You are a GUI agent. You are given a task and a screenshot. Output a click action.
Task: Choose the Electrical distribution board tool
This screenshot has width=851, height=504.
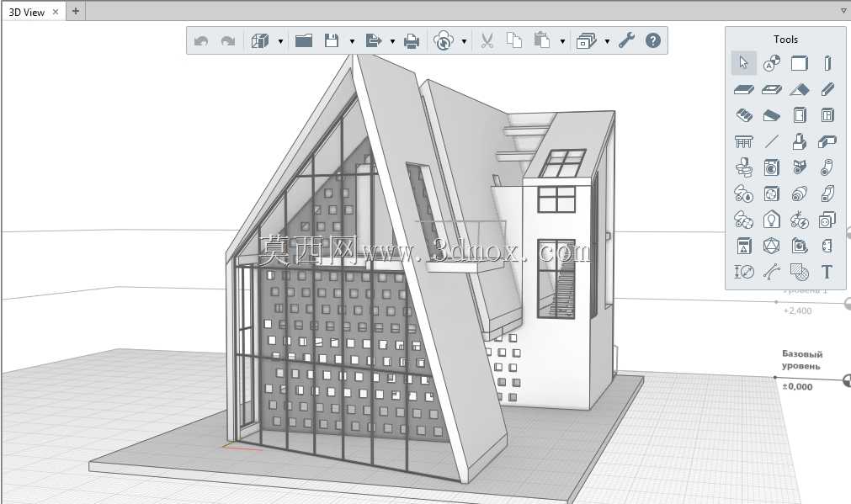[743, 246]
